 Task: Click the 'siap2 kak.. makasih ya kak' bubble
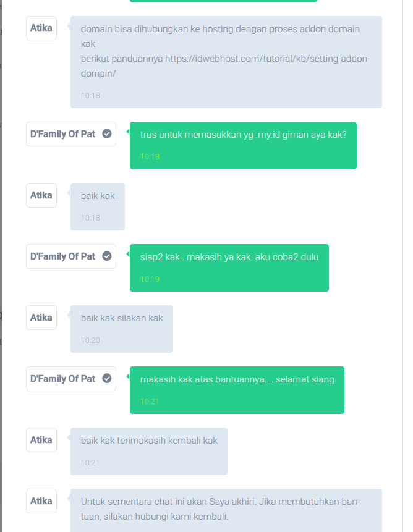coord(229,268)
